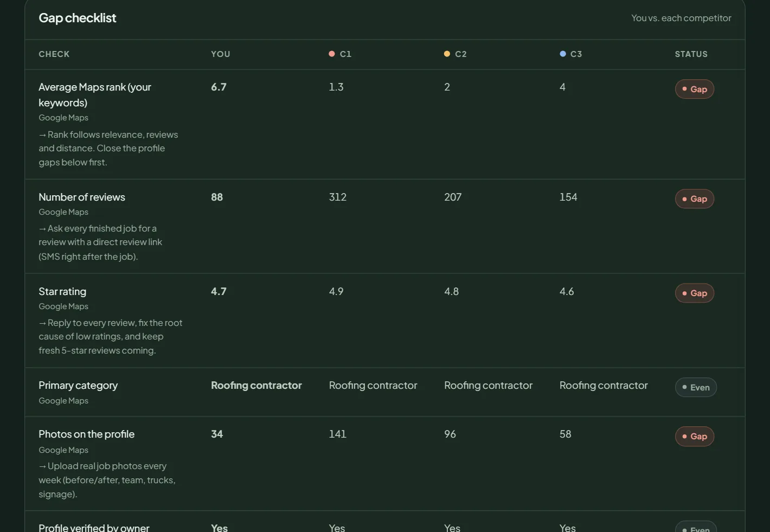Viewport: 770px width, 532px height.
Task: Click "Google Maps" source under Primary category
Action: point(63,401)
